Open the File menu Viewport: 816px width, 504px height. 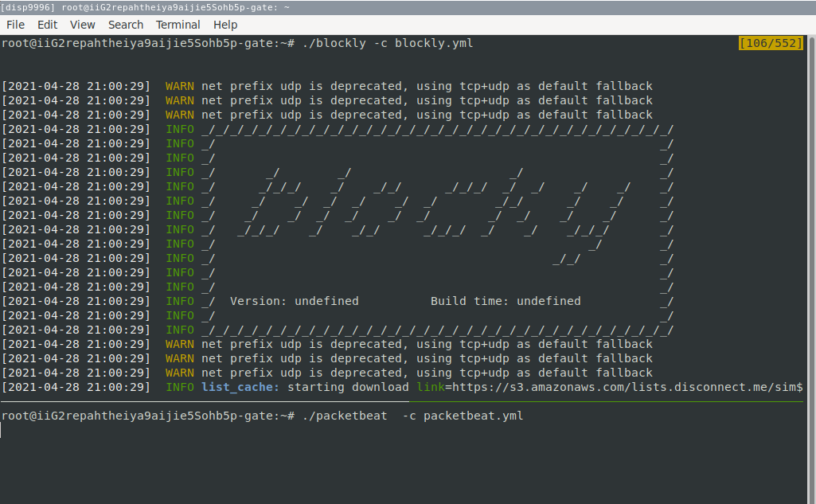15,25
